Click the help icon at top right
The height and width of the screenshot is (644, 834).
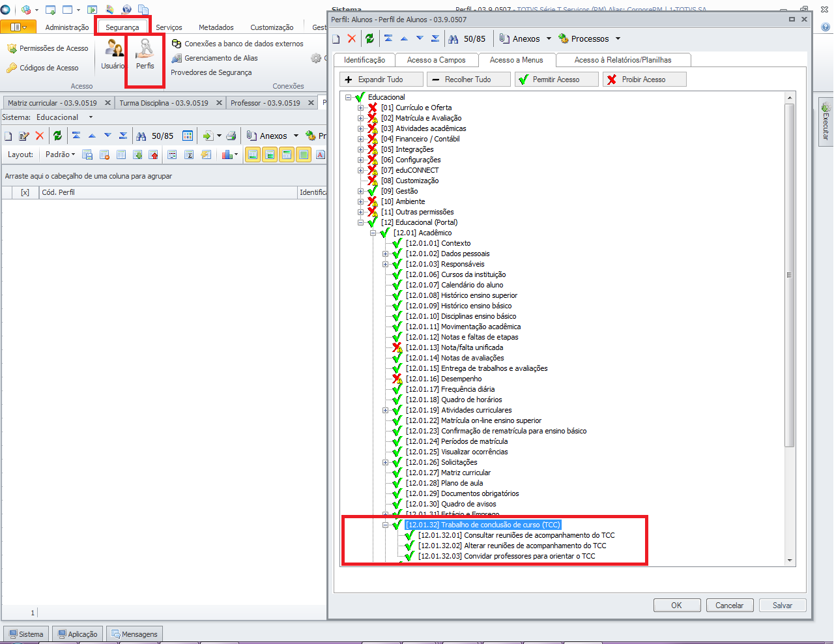826,27
